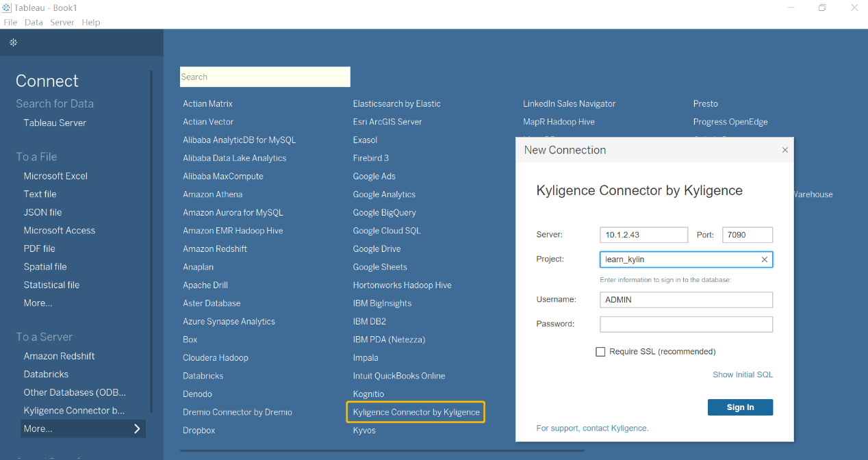Open the Show Initial SQL link
This screenshot has height=460, width=868.
[x=743, y=374]
